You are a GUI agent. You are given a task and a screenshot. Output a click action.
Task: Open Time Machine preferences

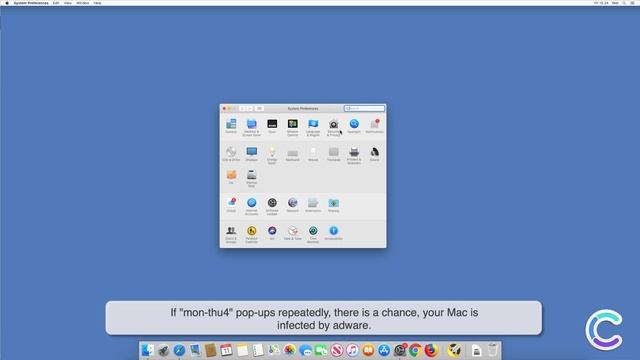[313, 234]
